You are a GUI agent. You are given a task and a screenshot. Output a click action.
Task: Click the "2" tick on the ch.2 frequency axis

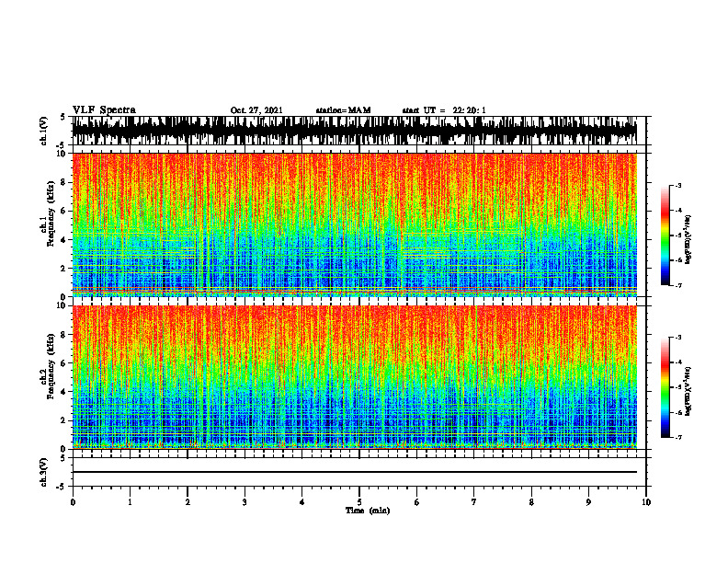pos(63,420)
